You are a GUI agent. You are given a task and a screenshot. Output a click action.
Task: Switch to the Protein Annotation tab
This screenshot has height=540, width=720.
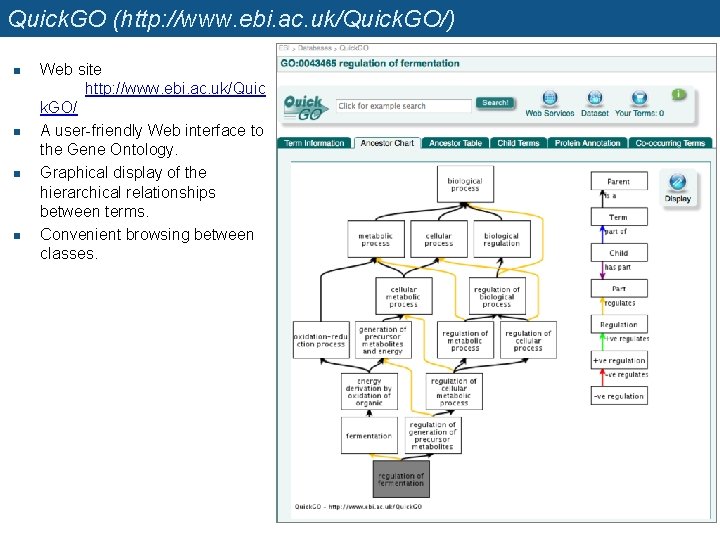click(587, 143)
